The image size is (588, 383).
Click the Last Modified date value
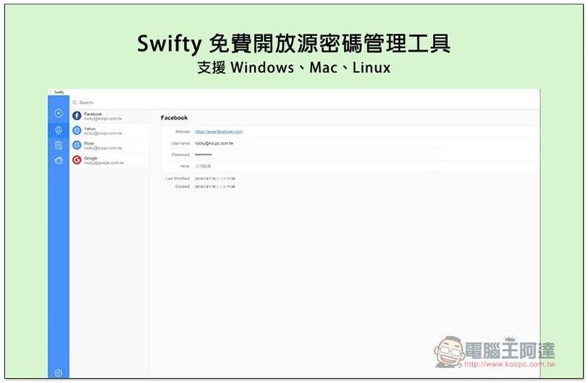click(x=215, y=179)
